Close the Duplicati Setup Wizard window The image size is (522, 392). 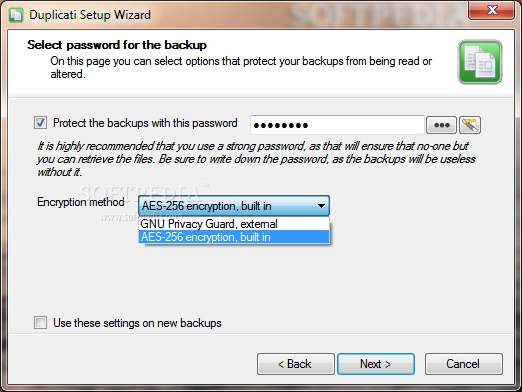pos(492,10)
